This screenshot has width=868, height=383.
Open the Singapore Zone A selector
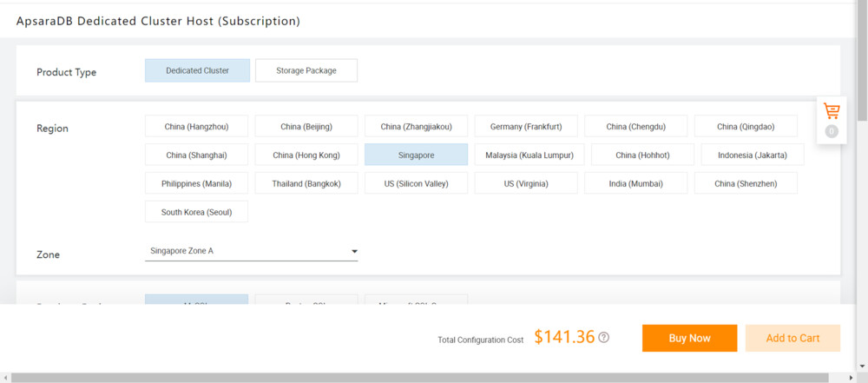click(x=251, y=251)
